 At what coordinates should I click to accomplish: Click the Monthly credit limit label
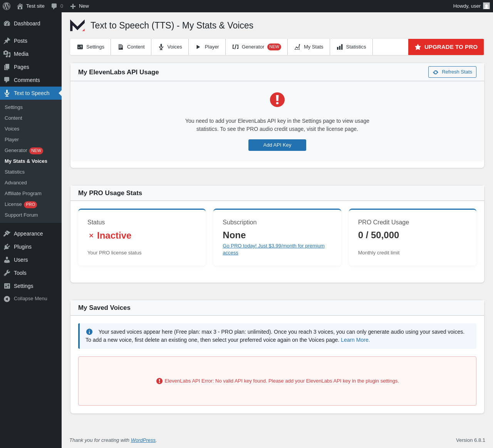379,253
